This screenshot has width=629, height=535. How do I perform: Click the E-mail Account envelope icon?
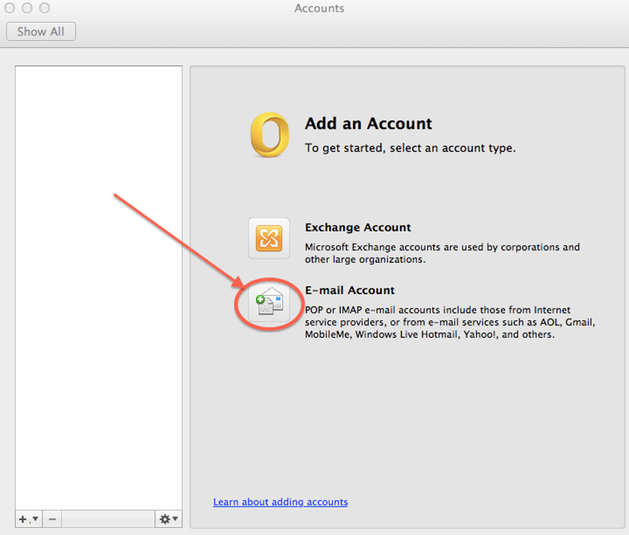click(x=269, y=303)
